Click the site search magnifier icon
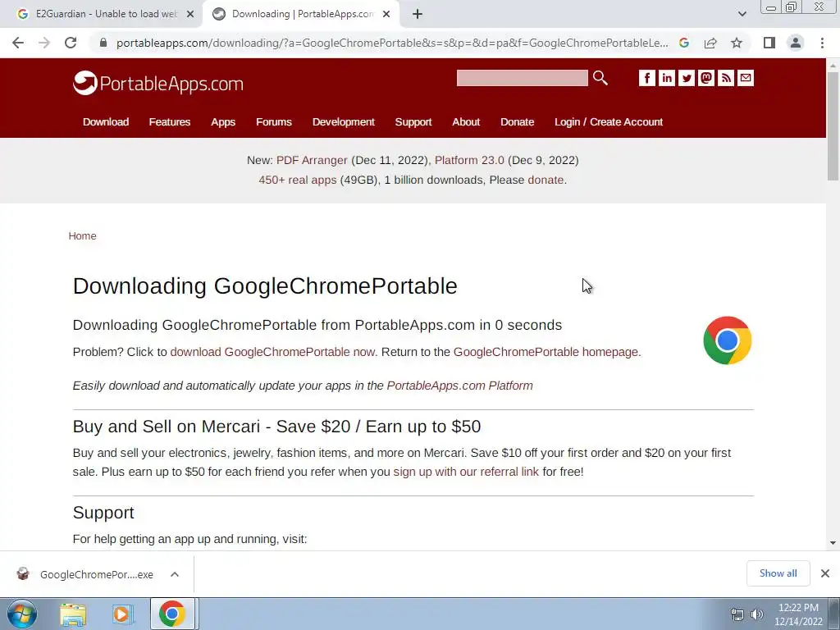Screen dimensions: 840x630 [600, 78]
